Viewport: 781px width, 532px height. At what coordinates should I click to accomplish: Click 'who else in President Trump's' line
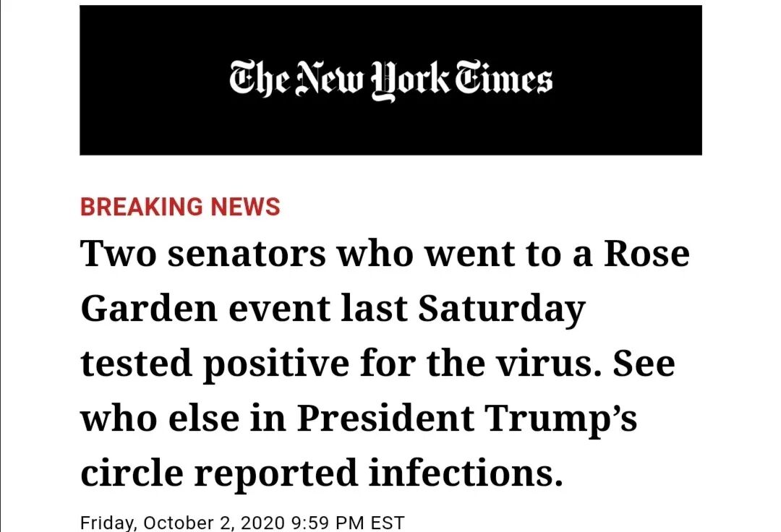click(359, 419)
